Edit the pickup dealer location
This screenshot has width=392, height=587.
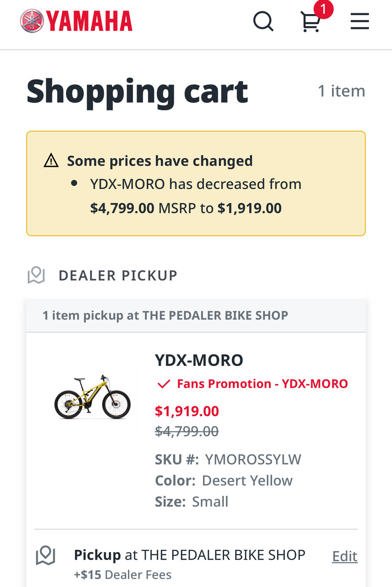coord(345,556)
